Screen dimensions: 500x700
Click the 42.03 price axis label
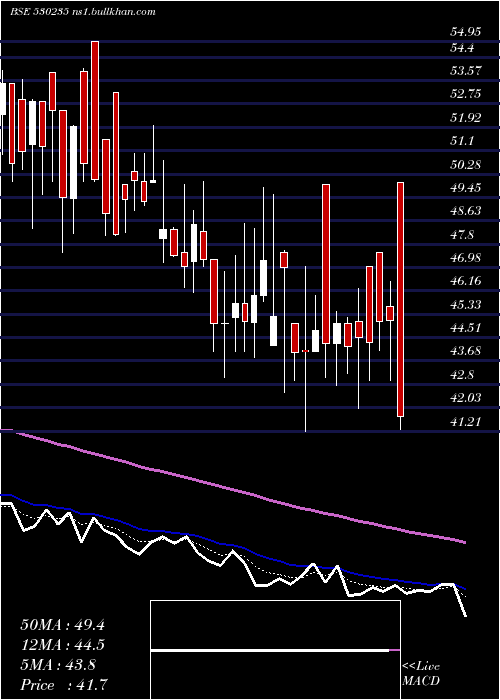pyautogui.click(x=466, y=397)
